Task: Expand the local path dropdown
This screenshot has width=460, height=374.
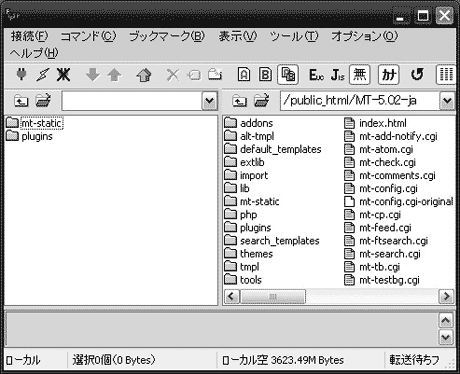Action: click(210, 101)
